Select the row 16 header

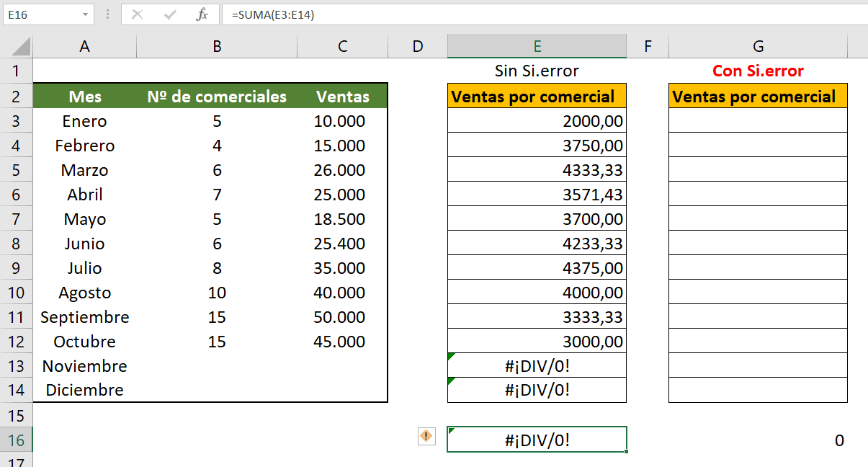click(17, 440)
